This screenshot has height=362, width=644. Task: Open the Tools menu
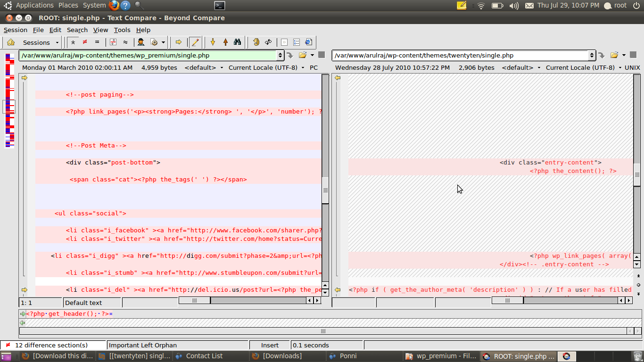pos(122,30)
